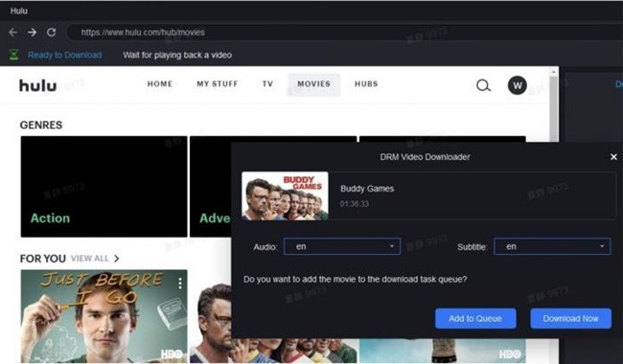Click the FOR YOU heading
Screen dimensions: 623x364
tap(43, 259)
